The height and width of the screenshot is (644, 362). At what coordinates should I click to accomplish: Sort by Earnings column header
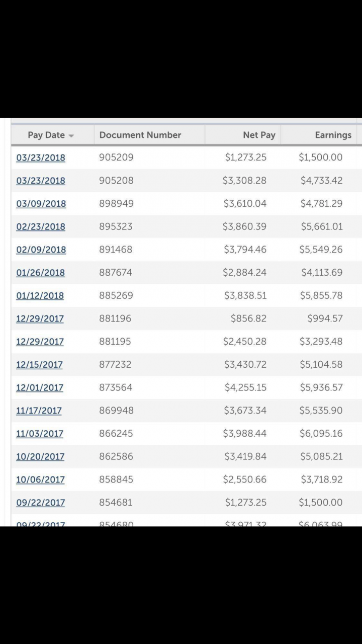[333, 135]
